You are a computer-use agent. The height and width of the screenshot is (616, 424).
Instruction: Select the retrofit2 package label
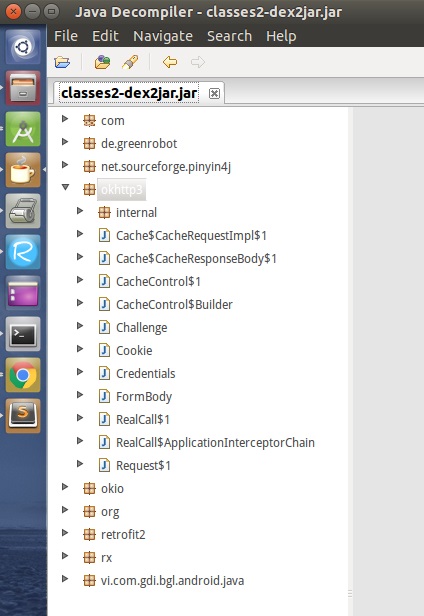tap(123, 535)
